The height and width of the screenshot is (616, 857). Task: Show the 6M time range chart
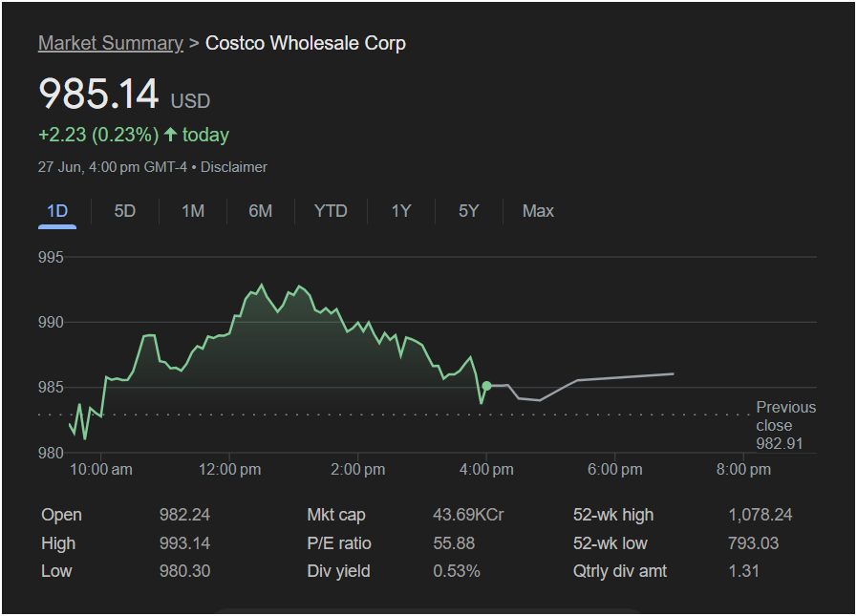(260, 211)
